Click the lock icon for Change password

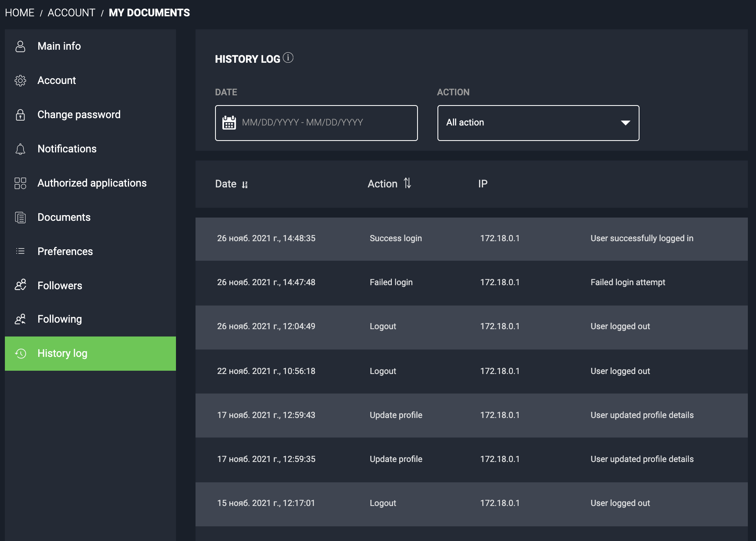coord(20,115)
